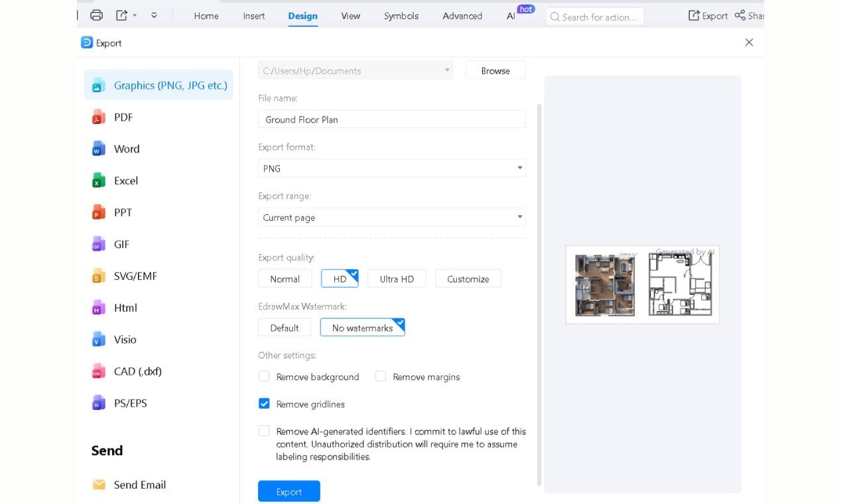The image size is (841, 504).
Task: Check the Remove margins box
Action: click(x=381, y=376)
